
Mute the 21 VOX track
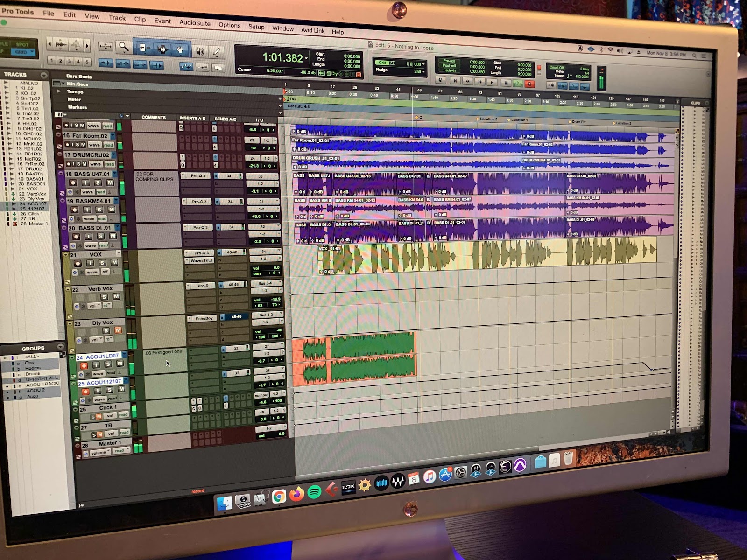(114, 263)
